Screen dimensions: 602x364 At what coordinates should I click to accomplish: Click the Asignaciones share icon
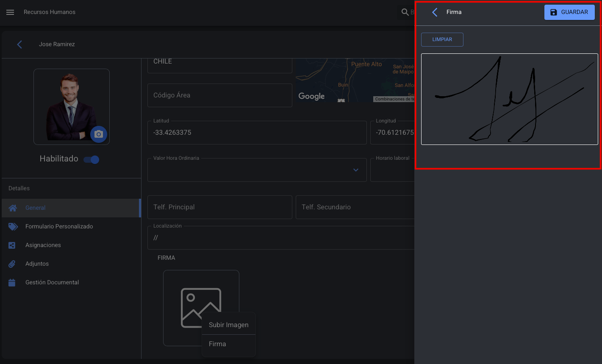[12, 245]
